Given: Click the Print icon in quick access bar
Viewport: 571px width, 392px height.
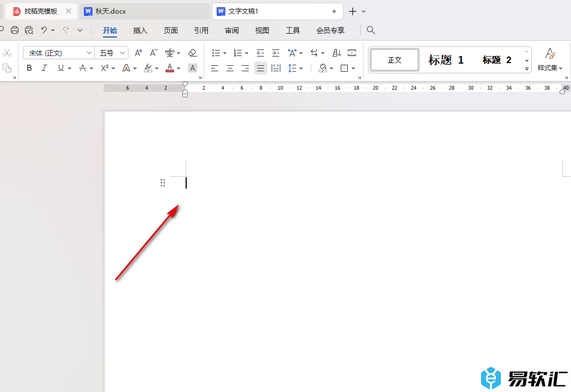Looking at the screenshot, I should tap(15, 30).
